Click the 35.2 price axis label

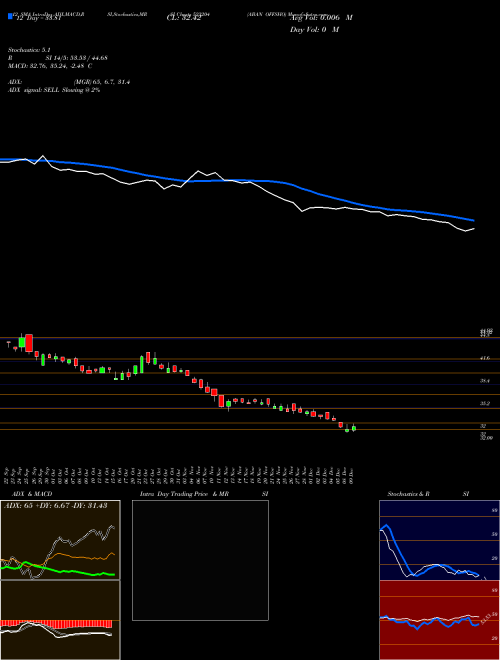(485, 403)
